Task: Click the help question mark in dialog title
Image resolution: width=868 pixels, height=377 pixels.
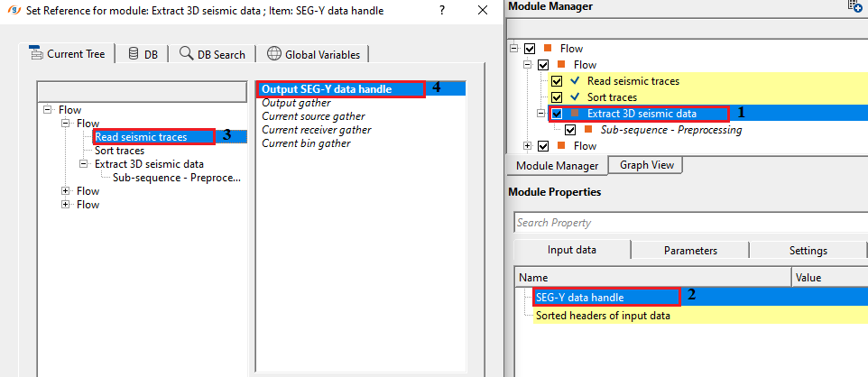Action: (x=442, y=11)
